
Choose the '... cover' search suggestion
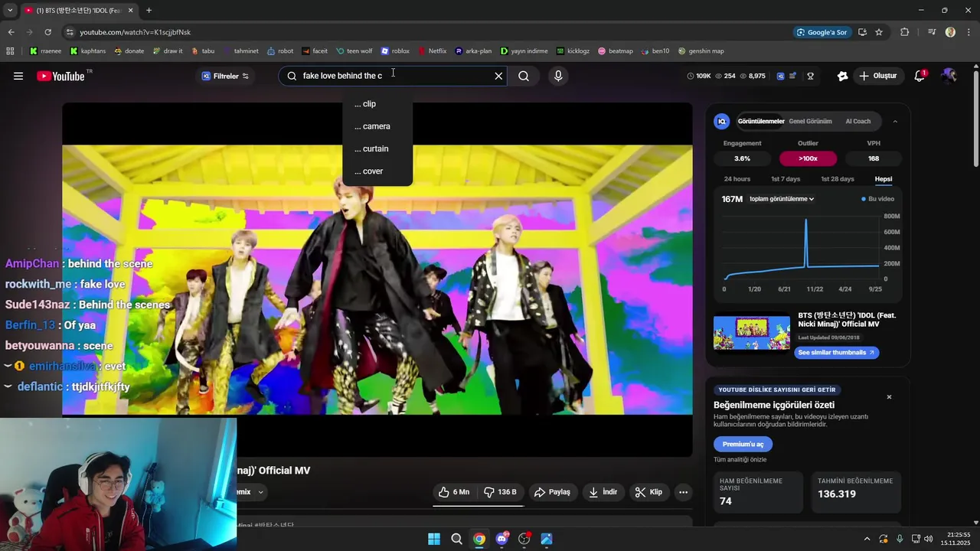(x=377, y=171)
